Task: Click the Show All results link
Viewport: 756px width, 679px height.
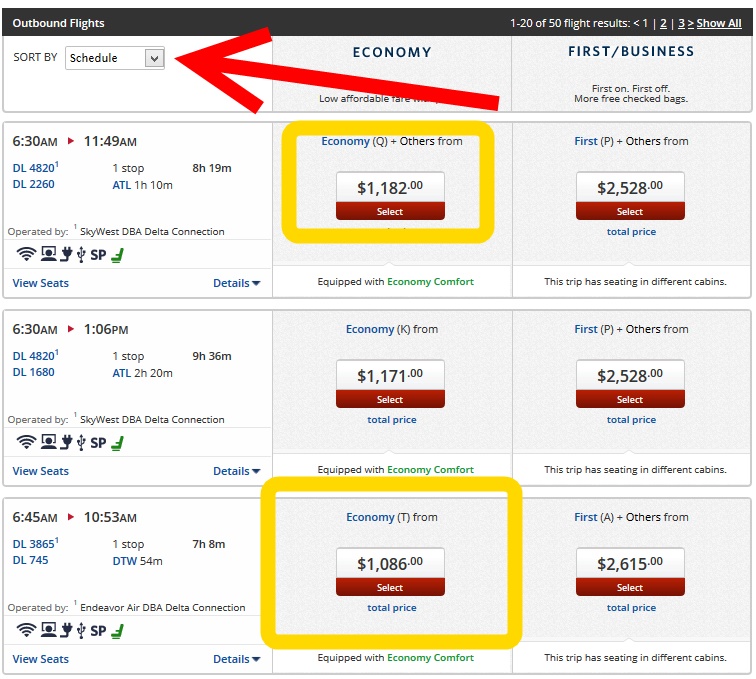Action: click(x=719, y=23)
